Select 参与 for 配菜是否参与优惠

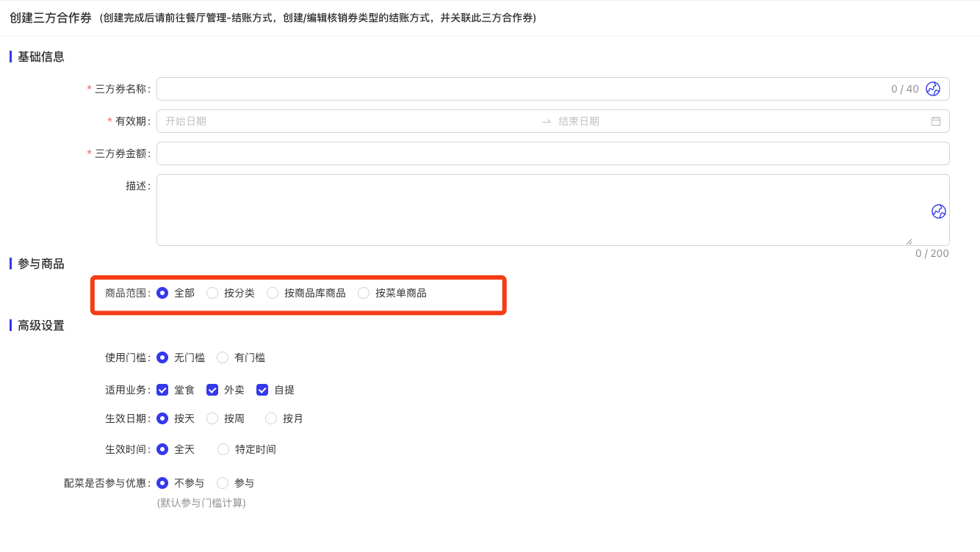coord(223,483)
